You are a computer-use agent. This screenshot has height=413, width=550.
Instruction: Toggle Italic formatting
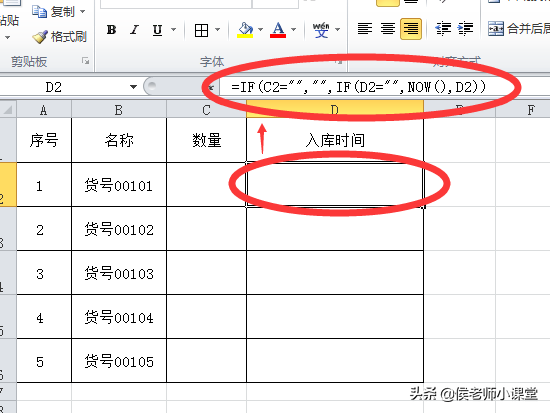pyautogui.click(x=134, y=30)
